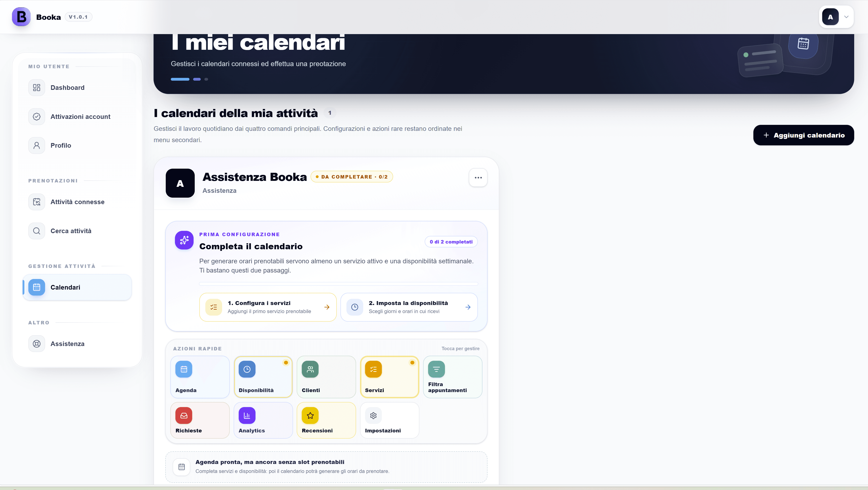This screenshot has width=868, height=490.
Task: Click the calendar icon in Agenda pronta notice
Action: pos(182,467)
